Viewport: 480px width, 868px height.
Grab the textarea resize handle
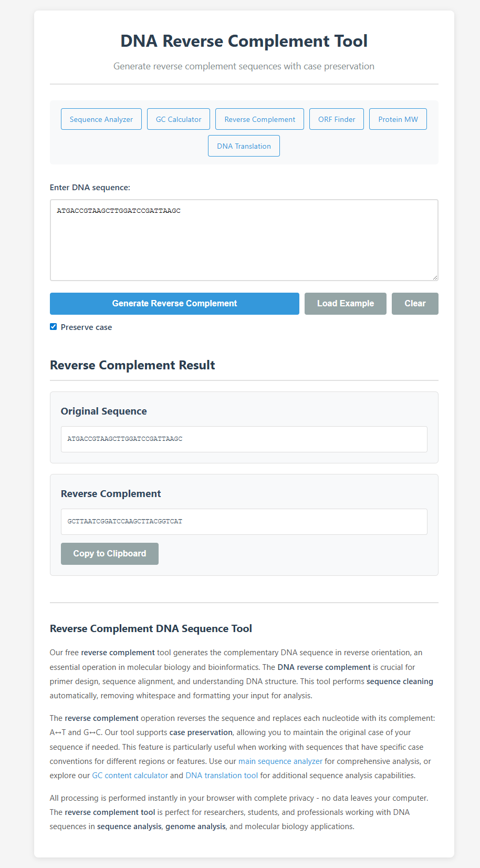pyautogui.click(x=434, y=277)
